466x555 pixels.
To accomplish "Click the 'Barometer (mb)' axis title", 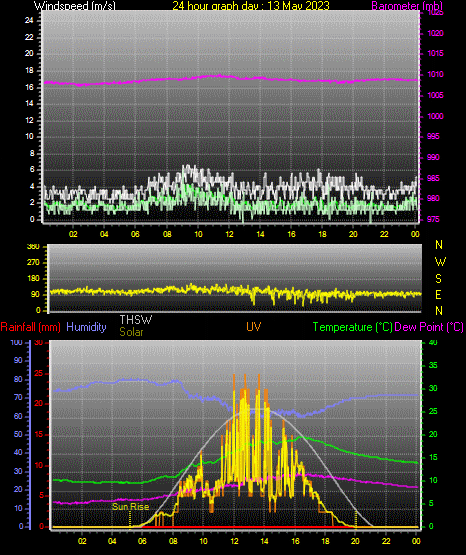I will tap(407, 6).
